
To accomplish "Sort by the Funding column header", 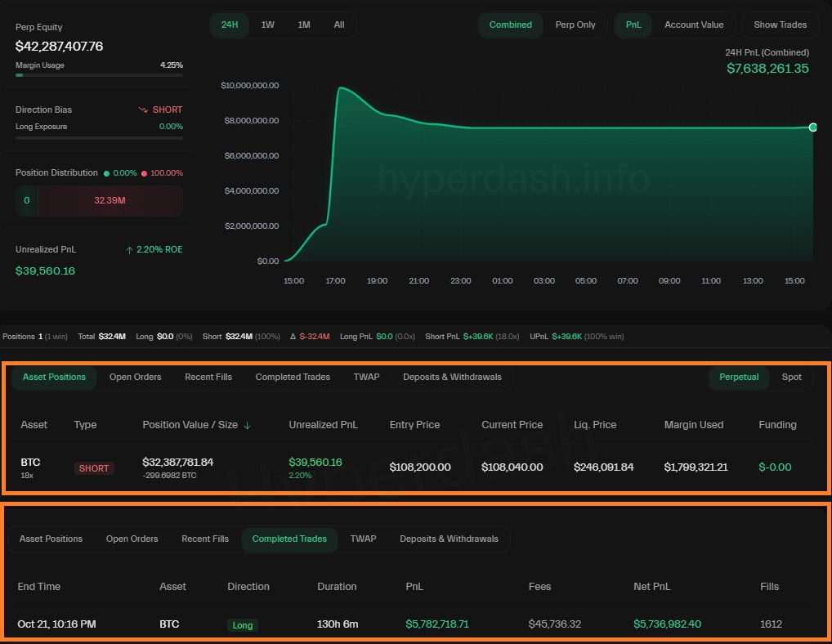I will (777, 425).
